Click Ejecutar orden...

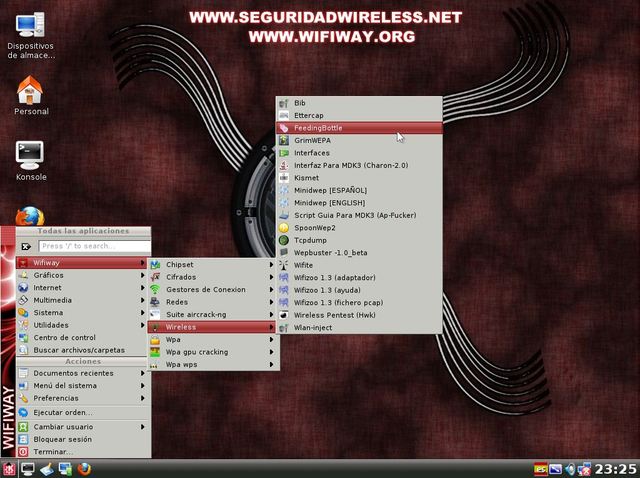82,412
